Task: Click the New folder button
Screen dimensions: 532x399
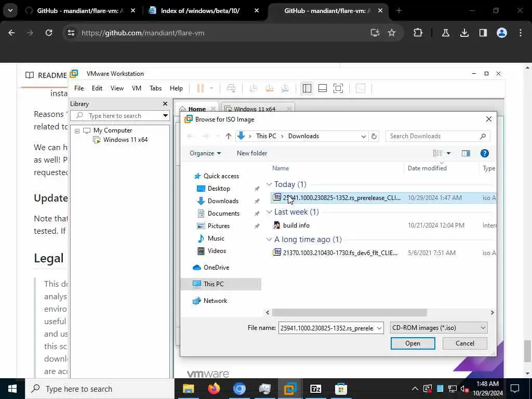Action: tap(252, 153)
